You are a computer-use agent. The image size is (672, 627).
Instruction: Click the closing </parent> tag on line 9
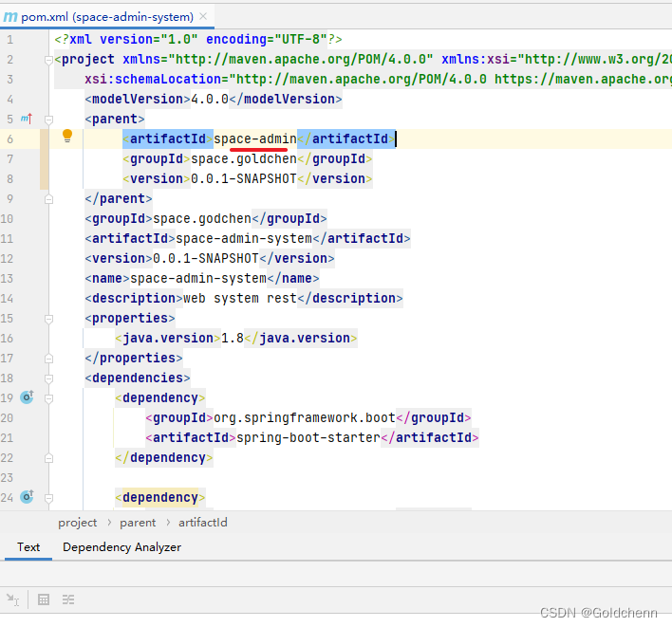(x=119, y=198)
